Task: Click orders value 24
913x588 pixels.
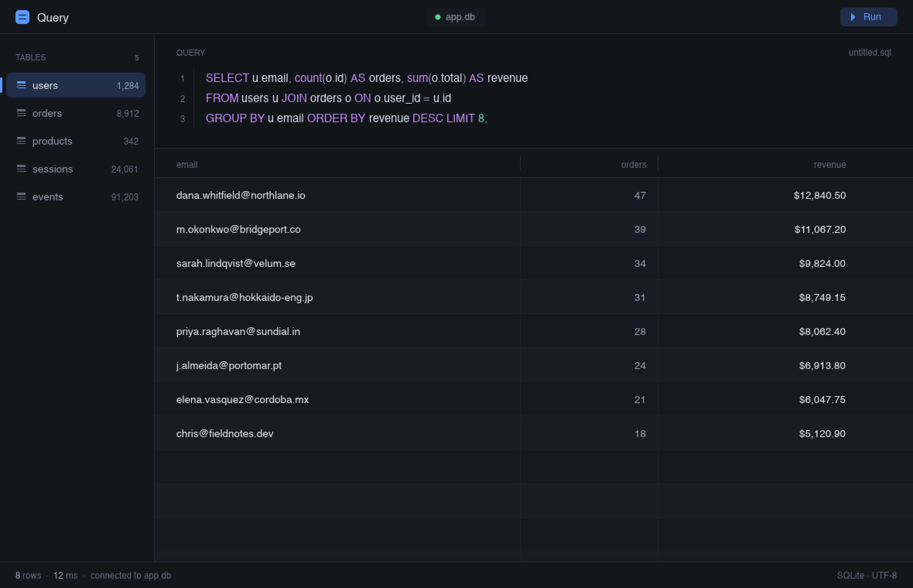Action: 640,366
